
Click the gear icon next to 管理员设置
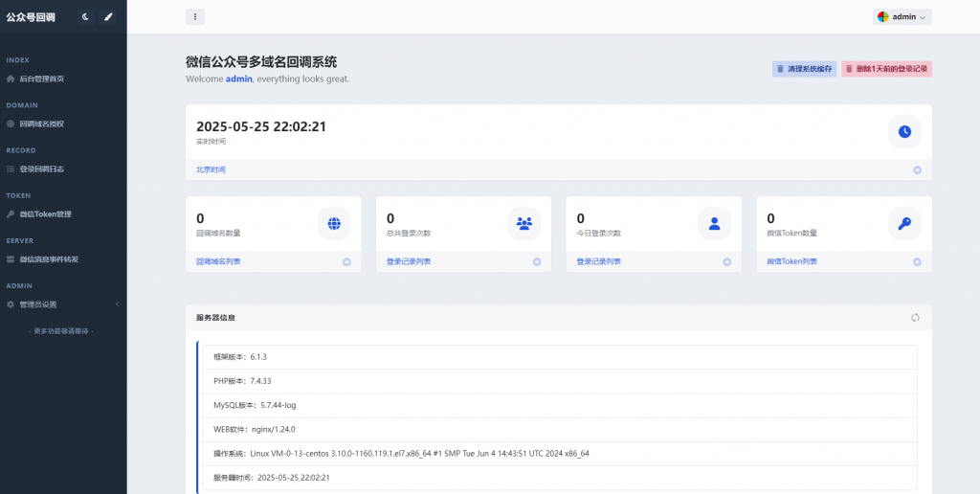click(10, 304)
